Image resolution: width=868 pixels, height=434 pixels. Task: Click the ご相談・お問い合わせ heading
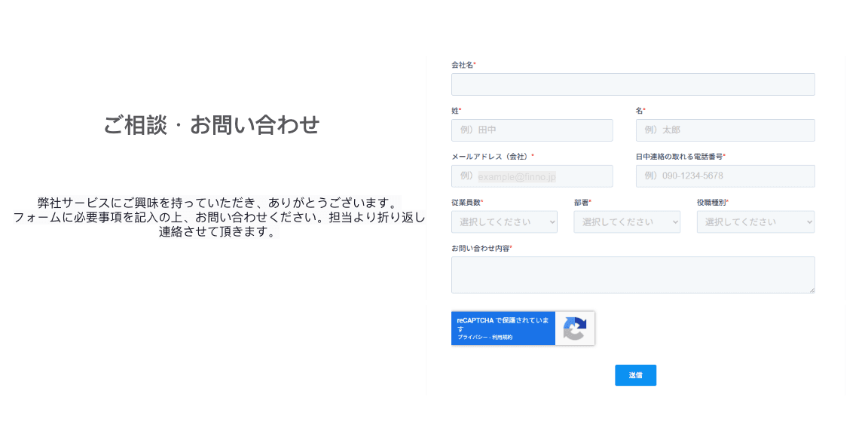[212, 125]
